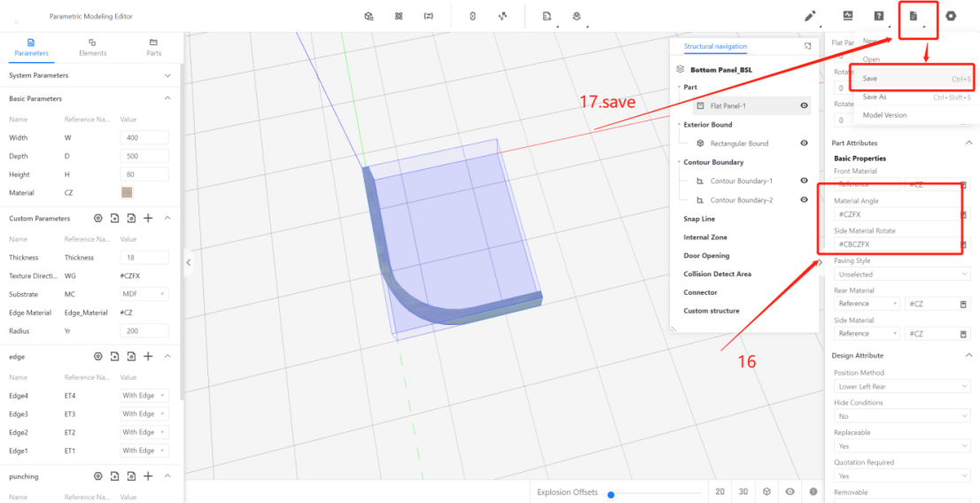
Task: Click the pencil edit tool icon
Action: tap(809, 16)
